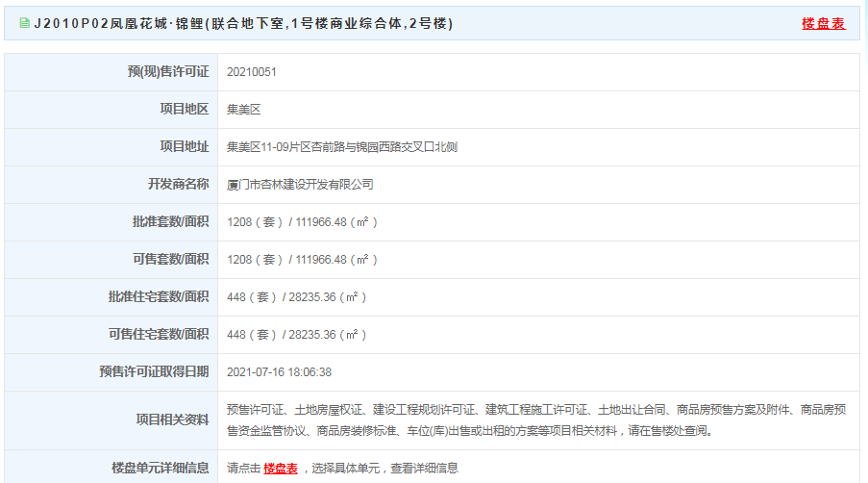Click the 项目地区 label
868x483 pixels.
(185, 109)
